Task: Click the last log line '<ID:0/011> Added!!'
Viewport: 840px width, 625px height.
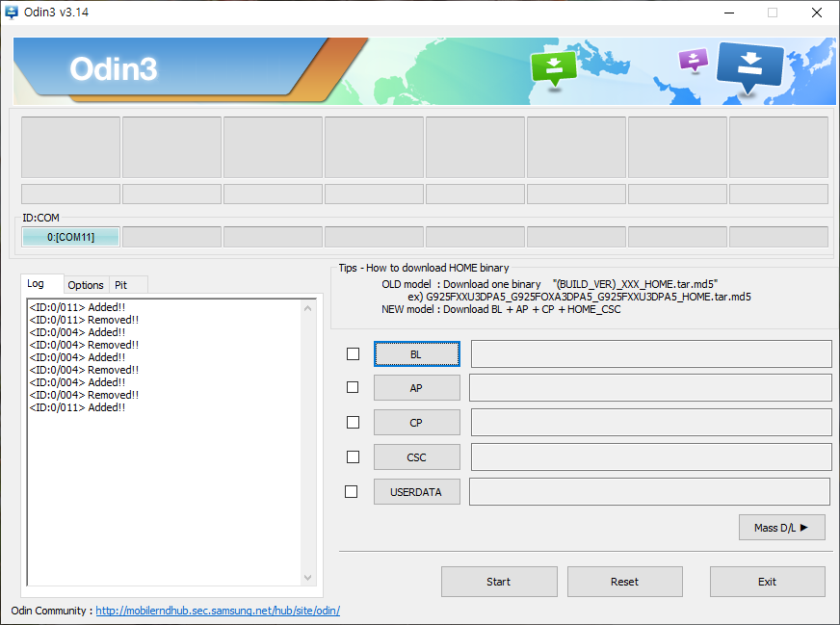Action: click(x=77, y=407)
